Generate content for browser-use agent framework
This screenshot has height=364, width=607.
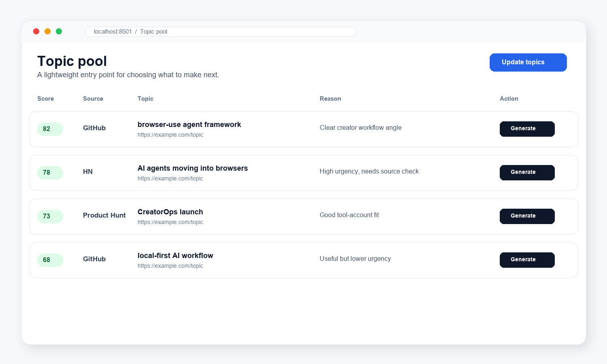point(527,129)
